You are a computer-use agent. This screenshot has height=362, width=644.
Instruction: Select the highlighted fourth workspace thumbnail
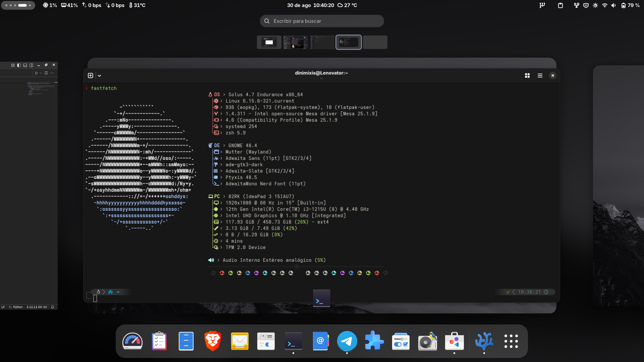(348, 42)
